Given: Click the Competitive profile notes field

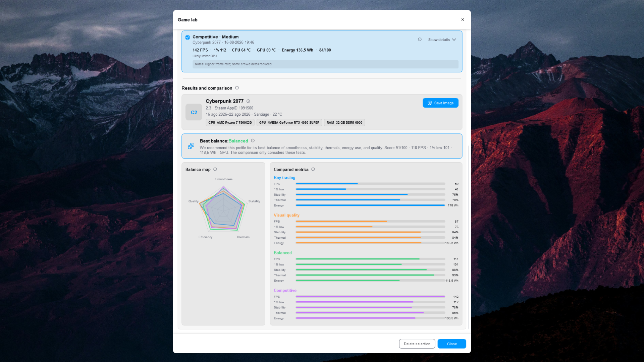Looking at the screenshot, I should click(325, 64).
